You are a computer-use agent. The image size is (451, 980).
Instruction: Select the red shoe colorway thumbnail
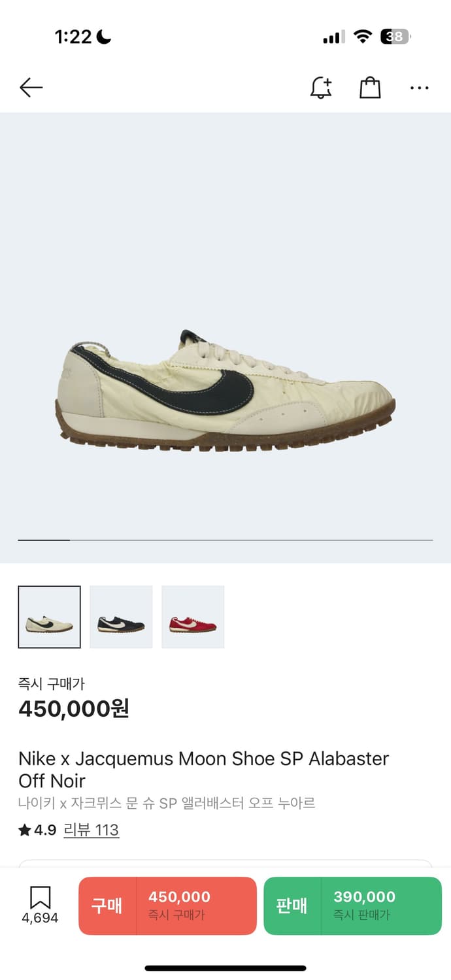pyautogui.click(x=193, y=617)
